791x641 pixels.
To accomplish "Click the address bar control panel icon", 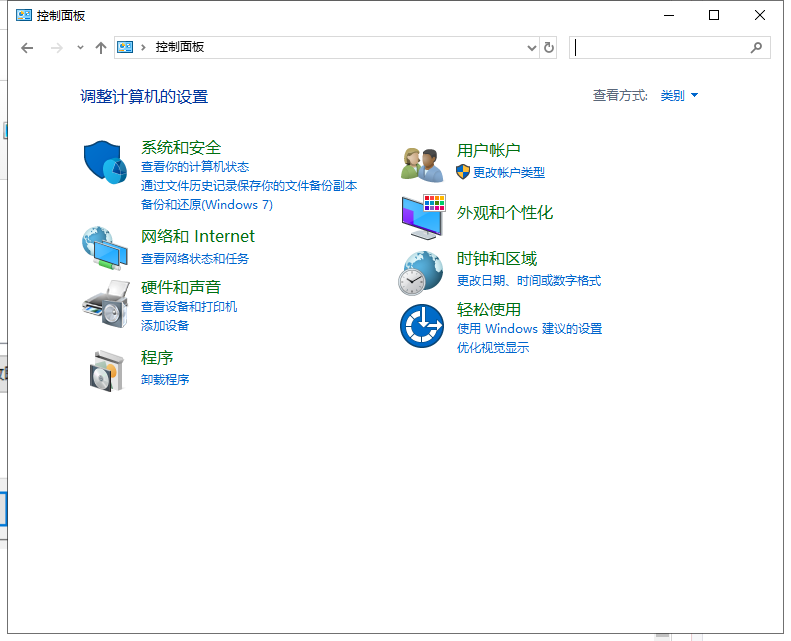I will [125, 47].
